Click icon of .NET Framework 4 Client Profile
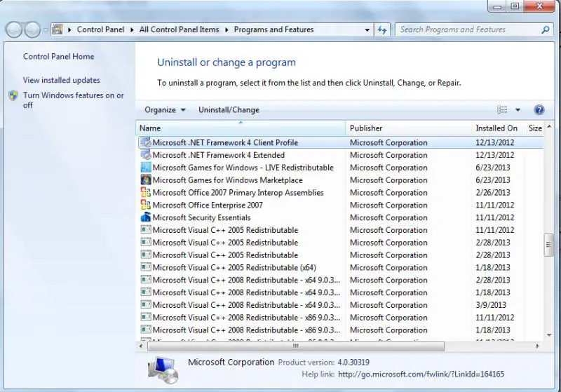Image resolution: width=561 pixels, height=392 pixels. tap(146, 142)
